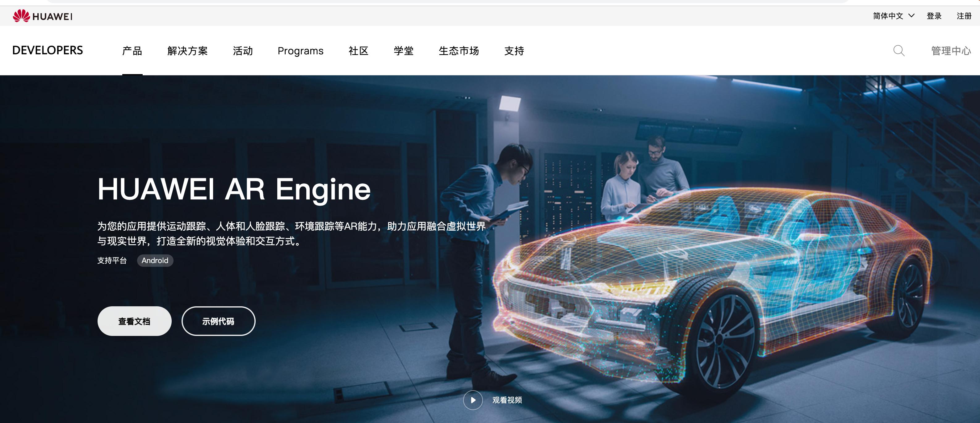Click the HUAWEI AR Engine heading

[234, 190]
